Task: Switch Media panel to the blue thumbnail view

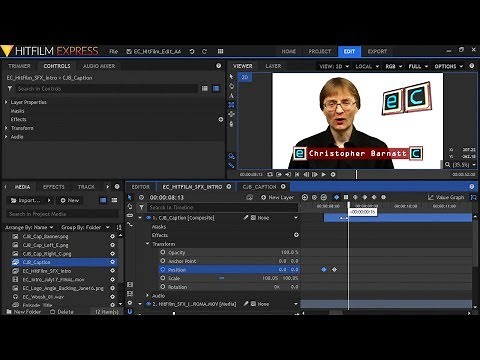Action: (x=103, y=200)
